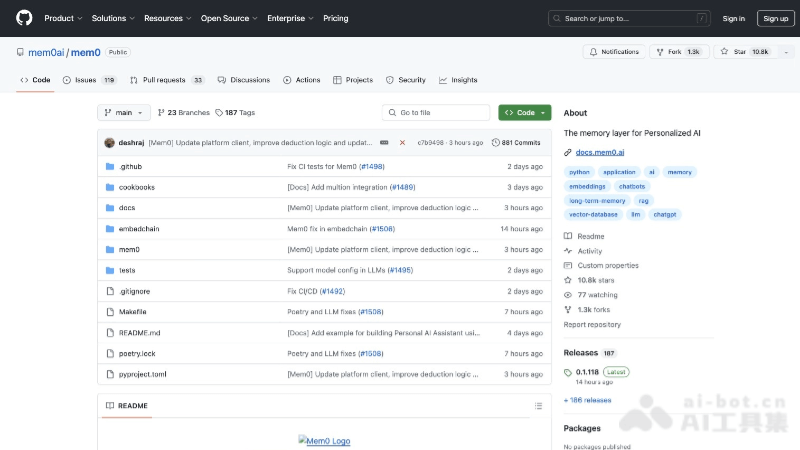Expand the commit message ellipsis icon
Screen dimensions: 800x450
[x=384, y=143]
